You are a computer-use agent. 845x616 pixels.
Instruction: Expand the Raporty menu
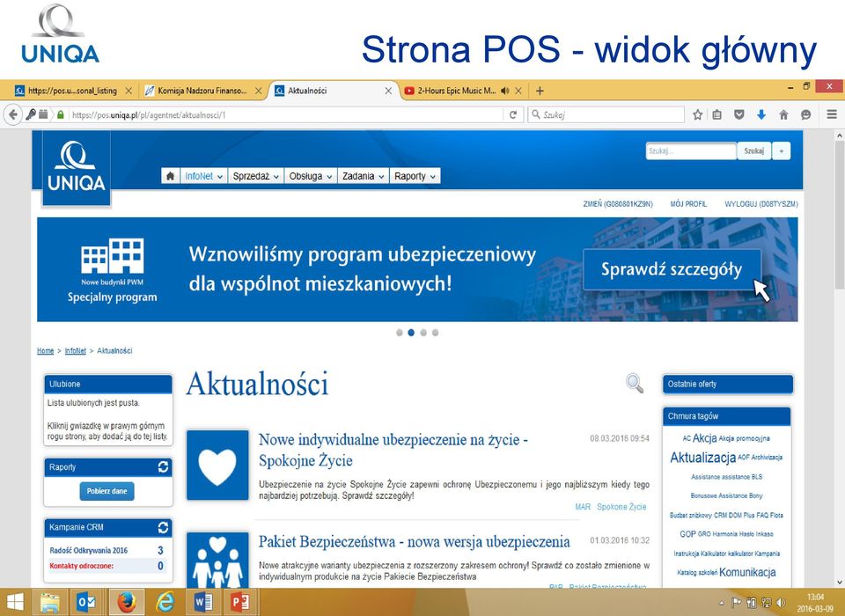415,176
